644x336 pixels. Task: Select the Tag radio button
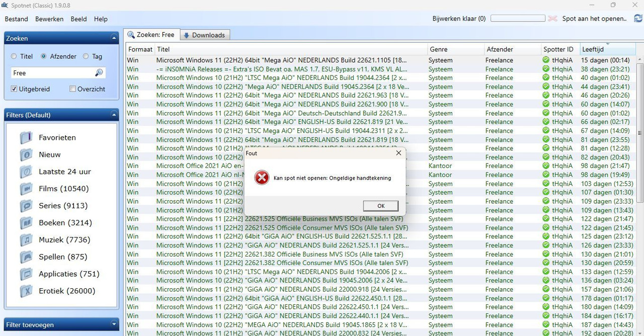point(86,56)
